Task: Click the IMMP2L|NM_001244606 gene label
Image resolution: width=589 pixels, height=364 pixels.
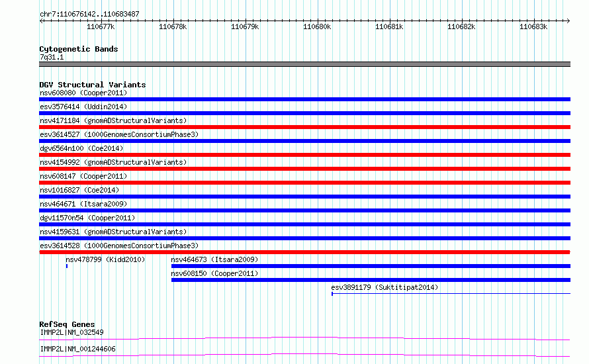Action: (x=77, y=349)
